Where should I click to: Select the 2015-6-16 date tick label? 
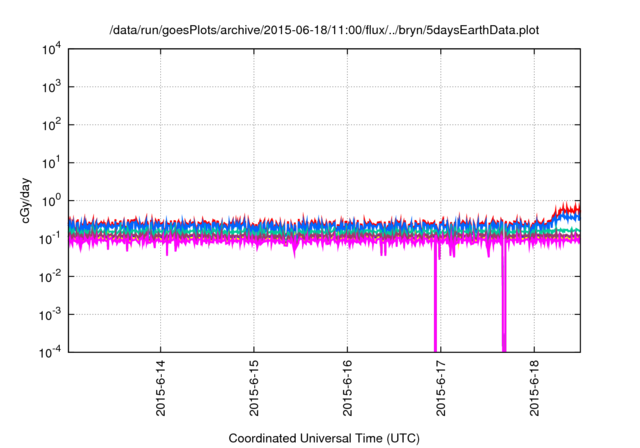[347, 388]
